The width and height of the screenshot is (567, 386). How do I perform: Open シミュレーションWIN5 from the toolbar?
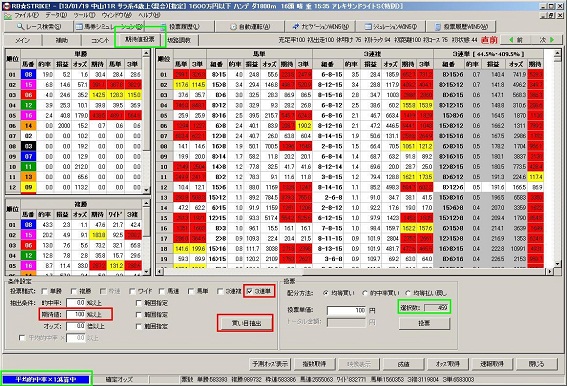point(390,27)
